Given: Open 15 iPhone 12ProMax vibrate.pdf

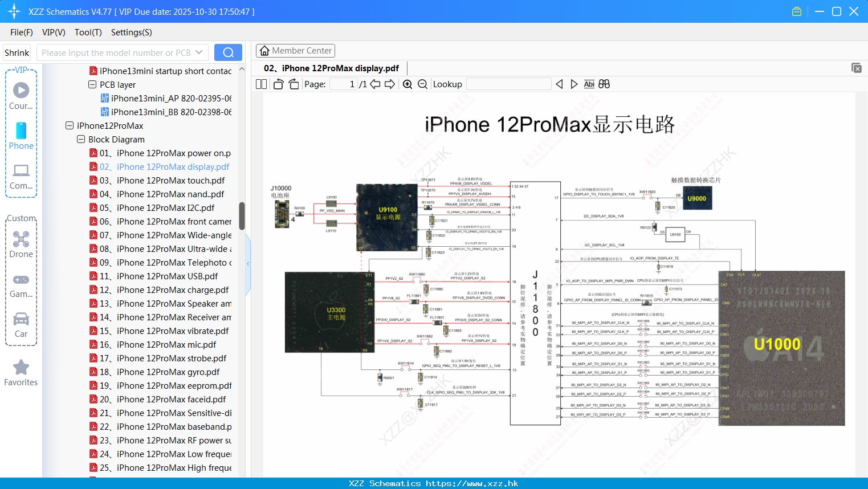Looking at the screenshot, I should tap(159, 331).
